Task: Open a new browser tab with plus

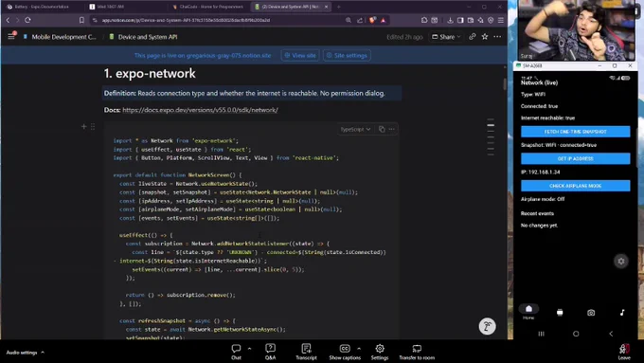Action: point(338,7)
